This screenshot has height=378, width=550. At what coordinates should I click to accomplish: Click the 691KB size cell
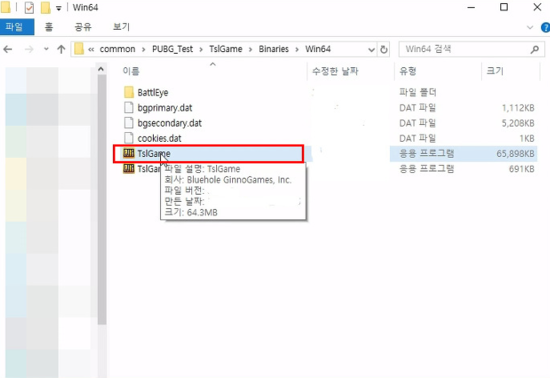pyautogui.click(x=522, y=169)
